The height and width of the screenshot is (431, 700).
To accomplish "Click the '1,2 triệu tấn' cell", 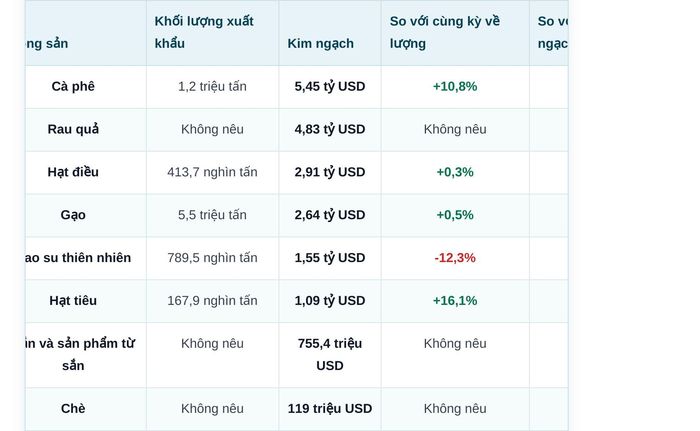I will [212, 86].
